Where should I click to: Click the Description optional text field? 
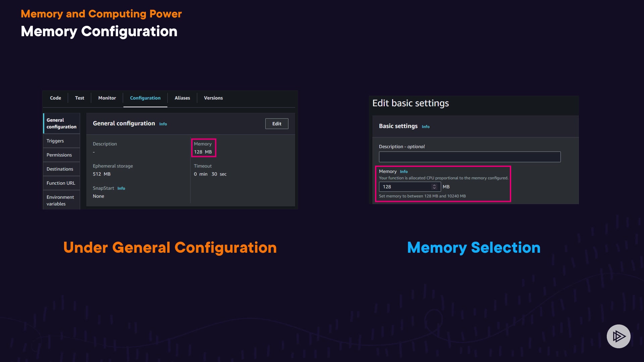point(470,157)
